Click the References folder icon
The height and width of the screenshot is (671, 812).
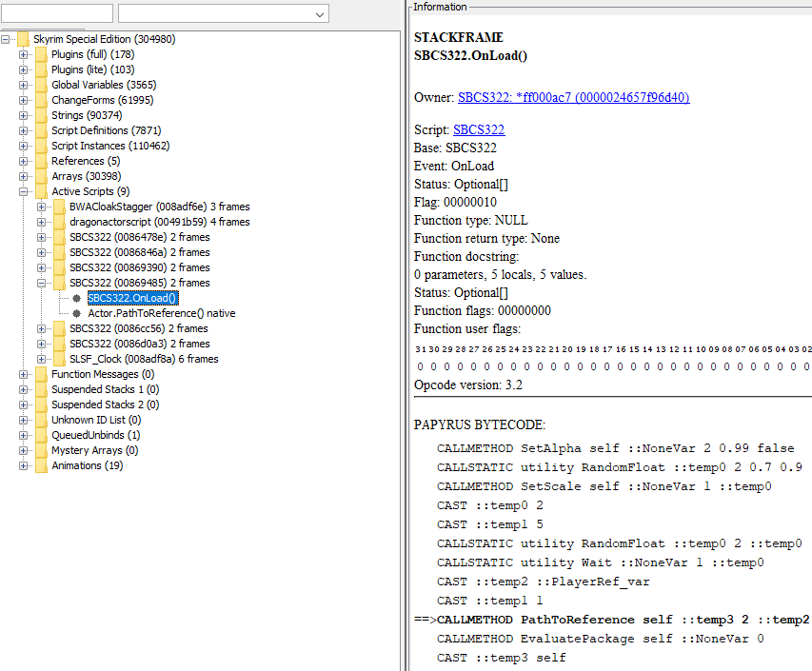(x=42, y=161)
